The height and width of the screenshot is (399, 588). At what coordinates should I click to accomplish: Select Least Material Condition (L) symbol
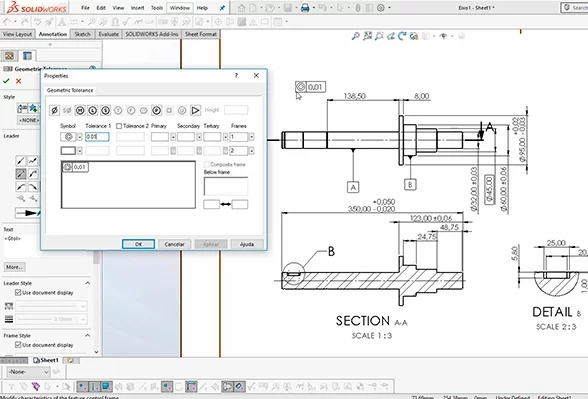click(93, 110)
